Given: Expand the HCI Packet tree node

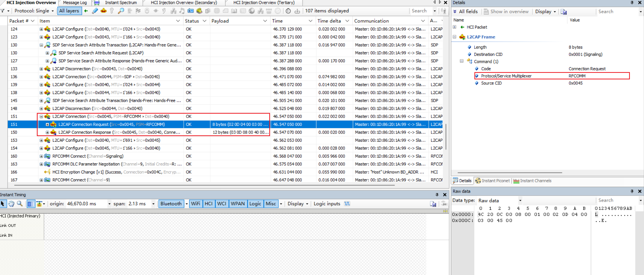Looking at the screenshot, I should coord(454,27).
